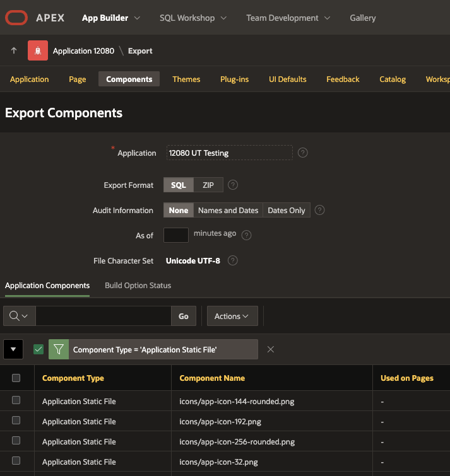This screenshot has height=476, width=450.
Task: Open the Application select list field
Action: point(229,153)
